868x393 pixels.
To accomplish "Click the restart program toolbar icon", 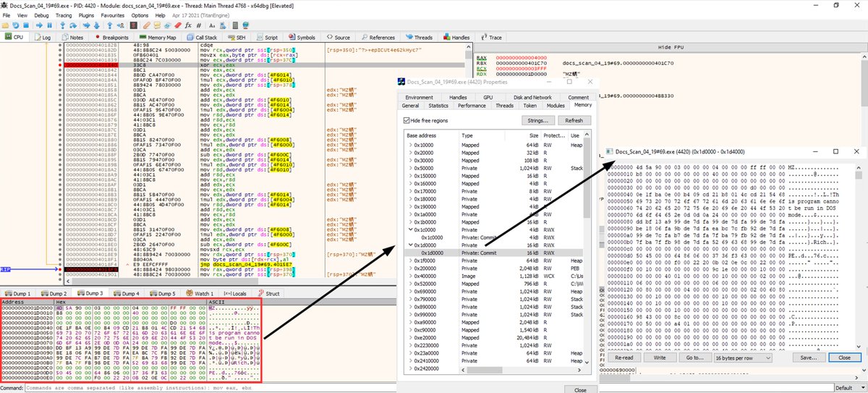I will pyautogui.click(x=16, y=25).
